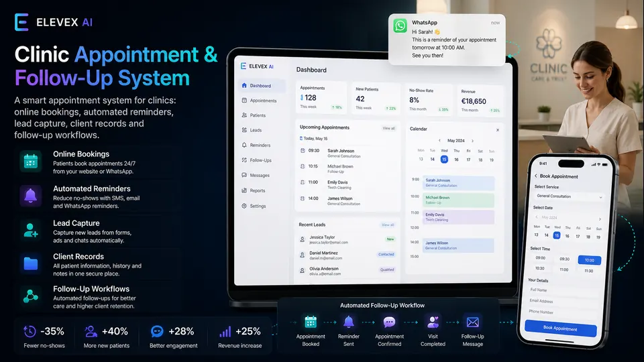Click the Appointment Booked workflow icon
Viewport: 644px width, 362px height.
tap(311, 322)
